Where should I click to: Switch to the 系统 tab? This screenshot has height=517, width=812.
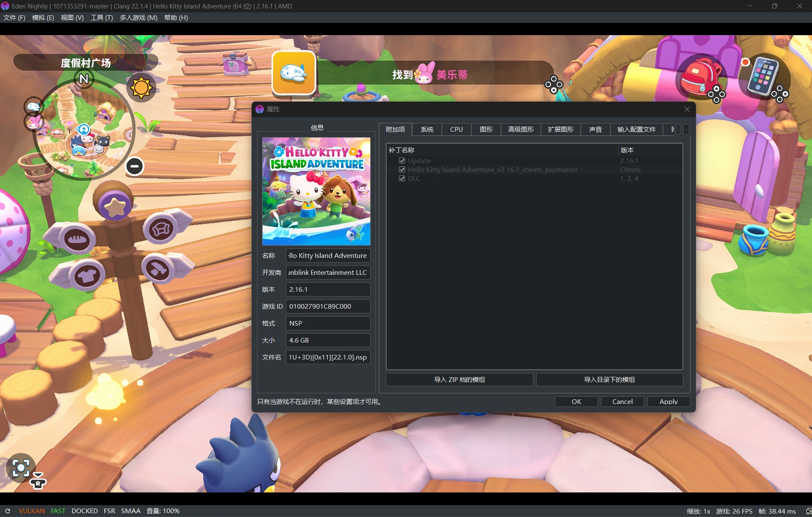click(427, 129)
